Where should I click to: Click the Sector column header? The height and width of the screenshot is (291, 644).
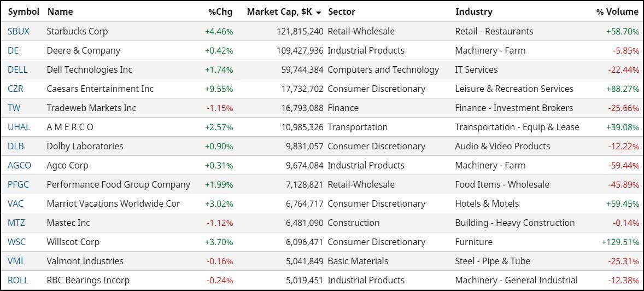coord(342,11)
